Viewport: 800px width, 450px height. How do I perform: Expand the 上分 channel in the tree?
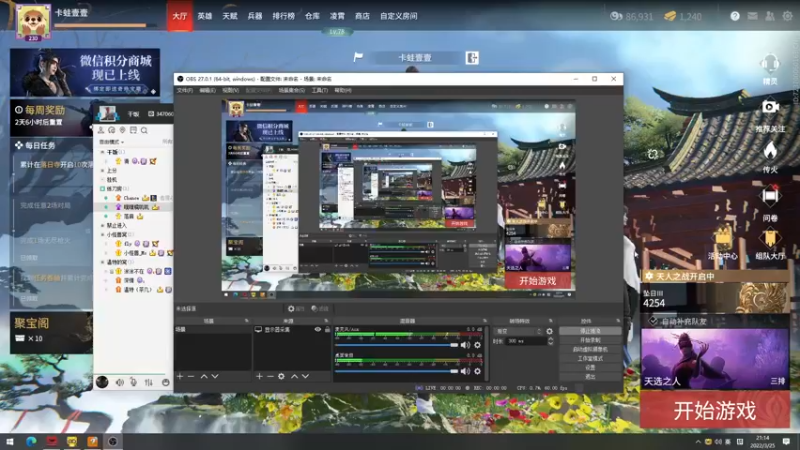103,171
